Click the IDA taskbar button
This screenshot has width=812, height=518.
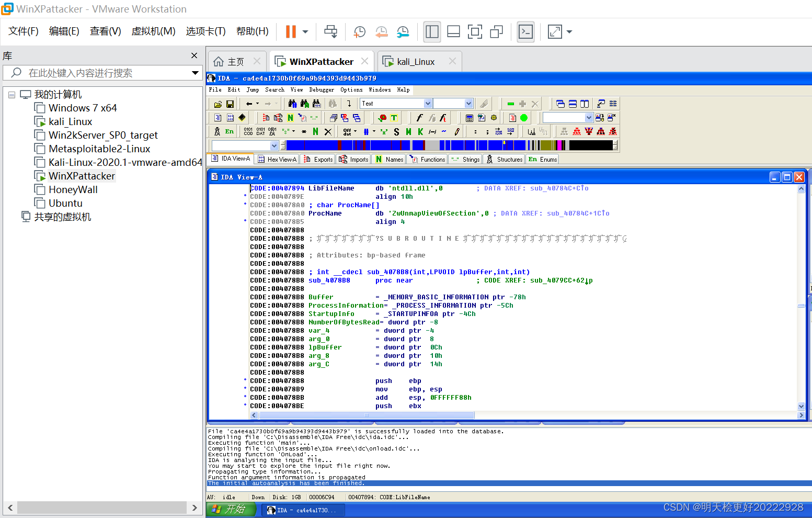(303, 510)
